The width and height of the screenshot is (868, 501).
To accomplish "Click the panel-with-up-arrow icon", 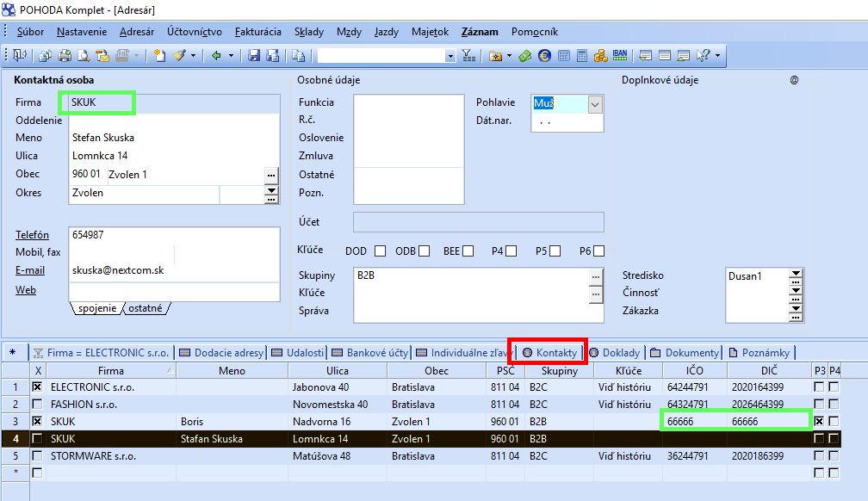I will [684, 55].
